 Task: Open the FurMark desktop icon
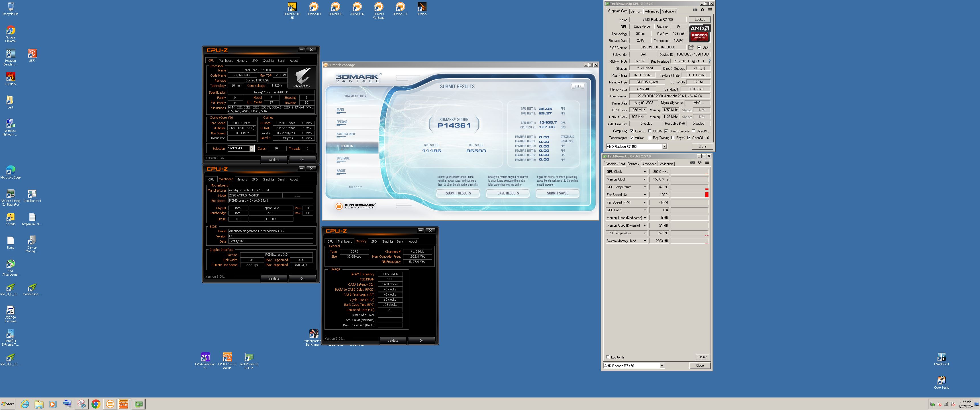pyautogui.click(x=11, y=79)
